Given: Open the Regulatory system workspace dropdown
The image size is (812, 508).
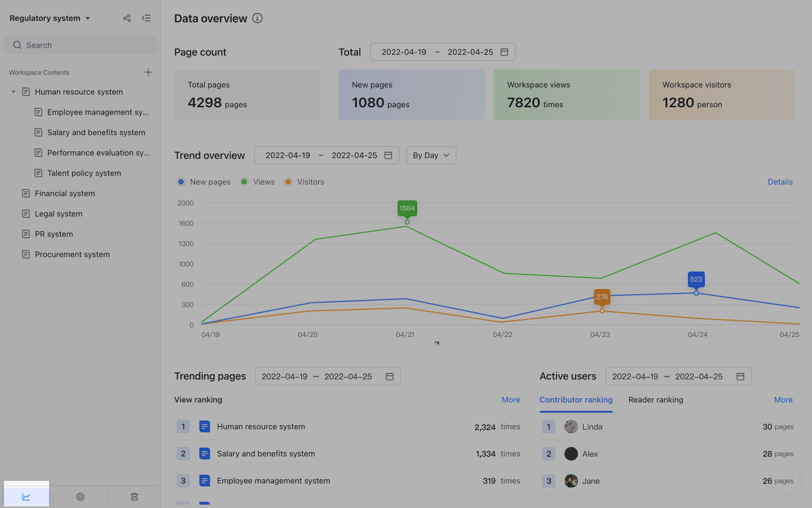Looking at the screenshot, I should point(50,17).
